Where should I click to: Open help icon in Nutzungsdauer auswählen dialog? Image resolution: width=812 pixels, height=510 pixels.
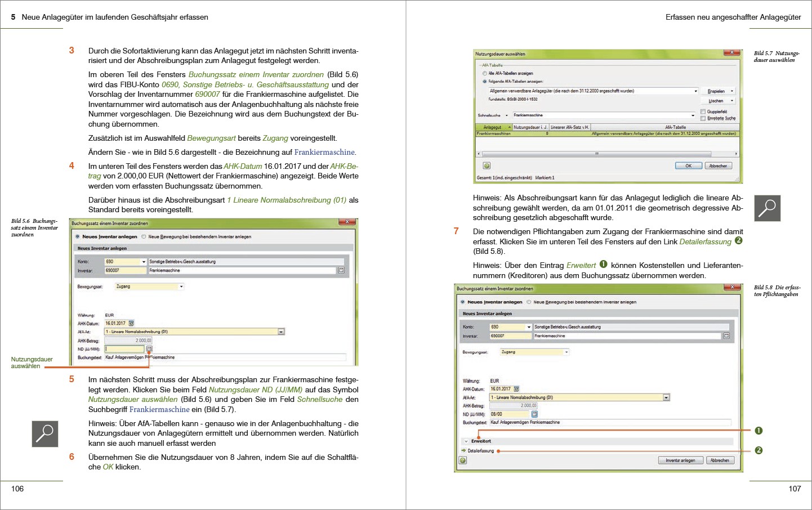487,165
